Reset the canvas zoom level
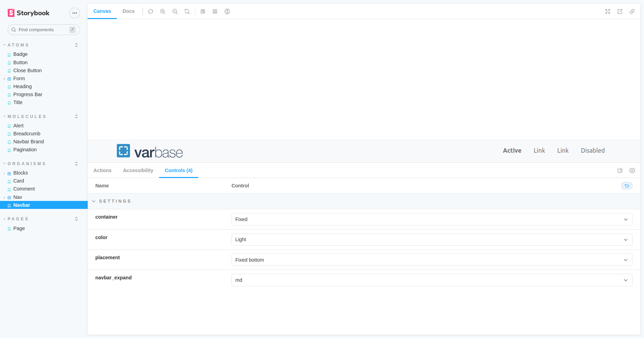The height and width of the screenshot is (338, 644). click(187, 11)
